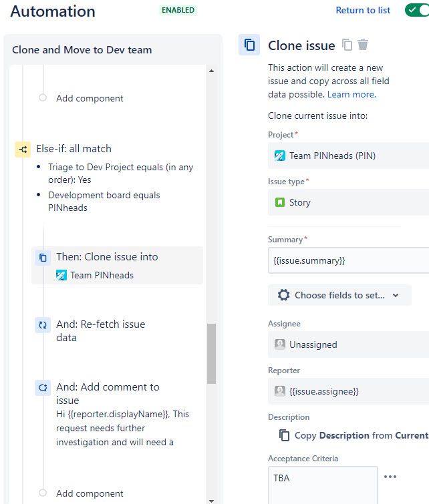Select Then: Clone issue into Team PINheads step
This screenshot has height=504, width=429.
tap(117, 266)
